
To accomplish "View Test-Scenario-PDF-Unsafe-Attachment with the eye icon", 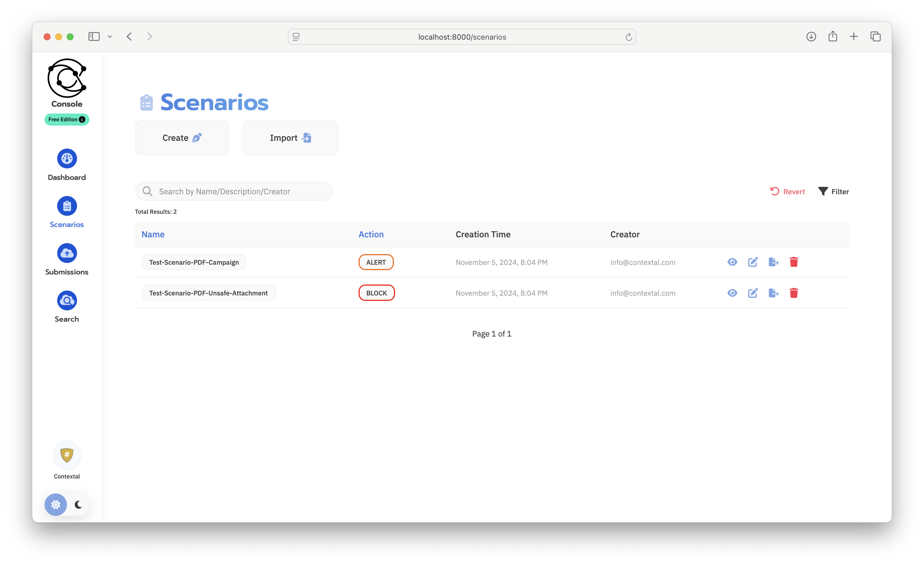I will [x=732, y=293].
